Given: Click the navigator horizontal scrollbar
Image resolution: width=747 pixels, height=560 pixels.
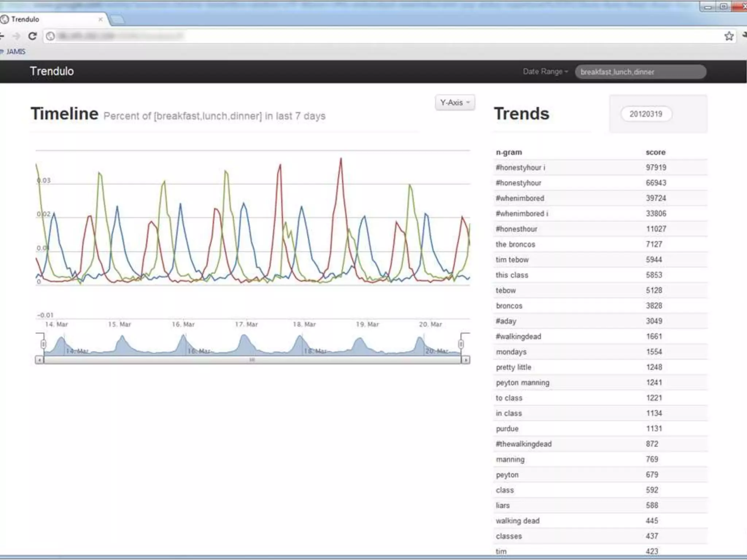Looking at the screenshot, I should 252,360.
